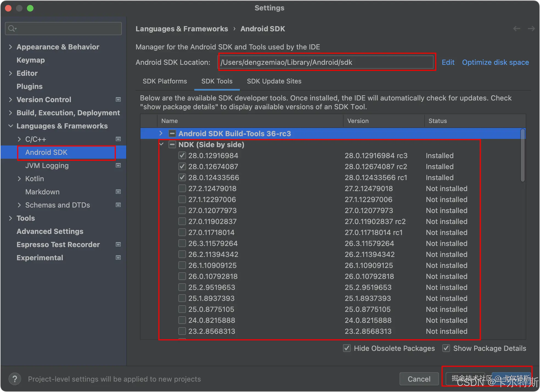This screenshot has height=392, width=540.
Task: Click the back navigation arrow icon
Action: pos(516,29)
